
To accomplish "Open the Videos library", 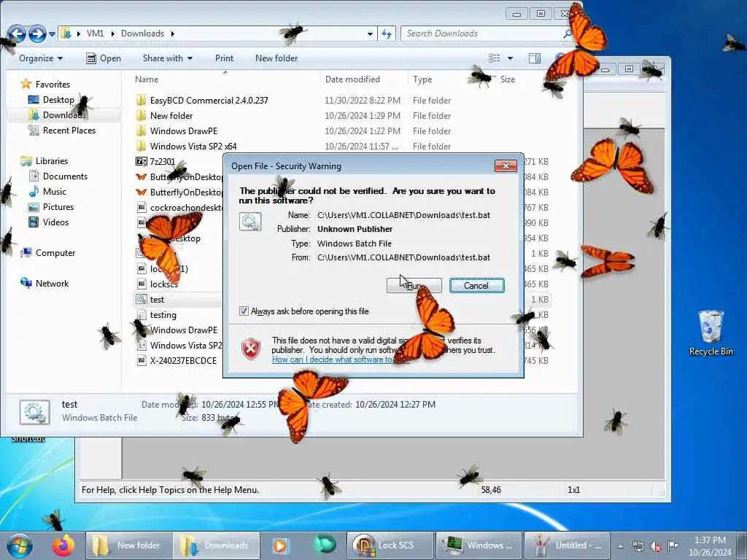I will [x=55, y=222].
